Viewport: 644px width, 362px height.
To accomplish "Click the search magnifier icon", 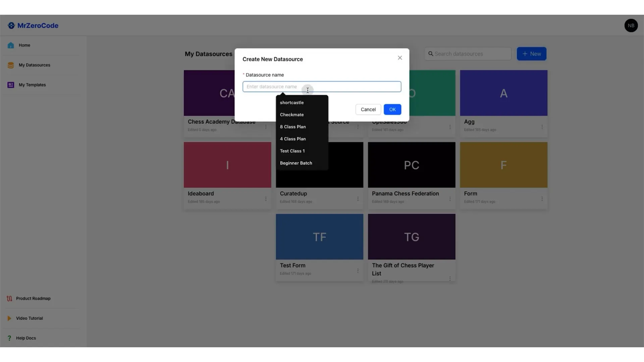I will (431, 54).
